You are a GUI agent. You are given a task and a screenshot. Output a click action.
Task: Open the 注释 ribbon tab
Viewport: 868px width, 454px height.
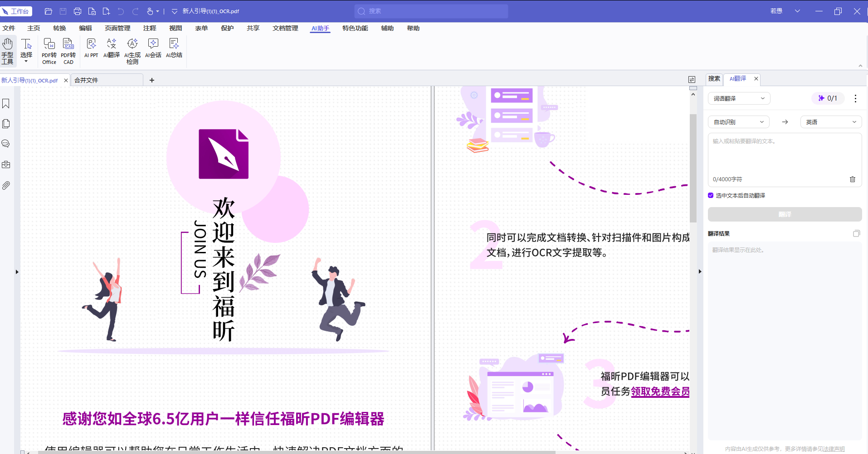click(x=150, y=28)
